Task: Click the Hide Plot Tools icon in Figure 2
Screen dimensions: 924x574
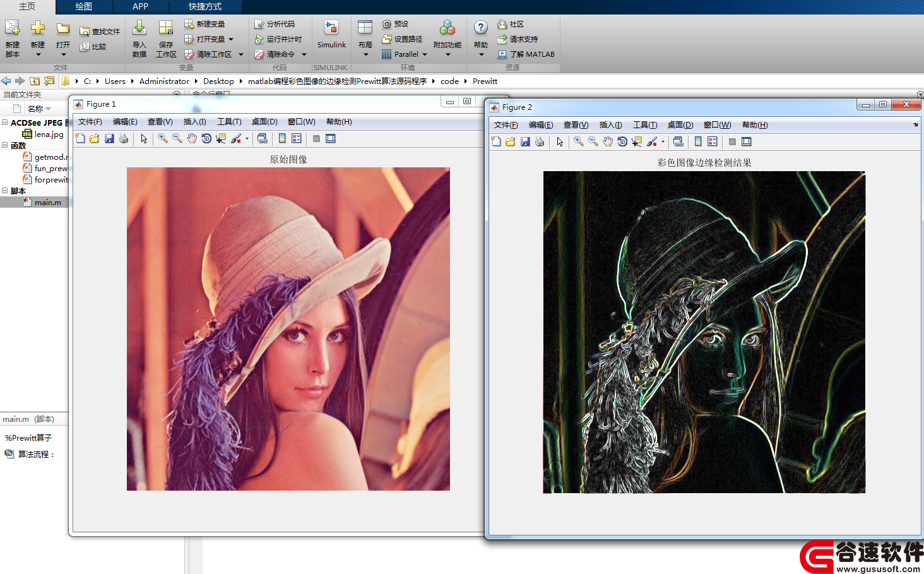Action: (732, 141)
